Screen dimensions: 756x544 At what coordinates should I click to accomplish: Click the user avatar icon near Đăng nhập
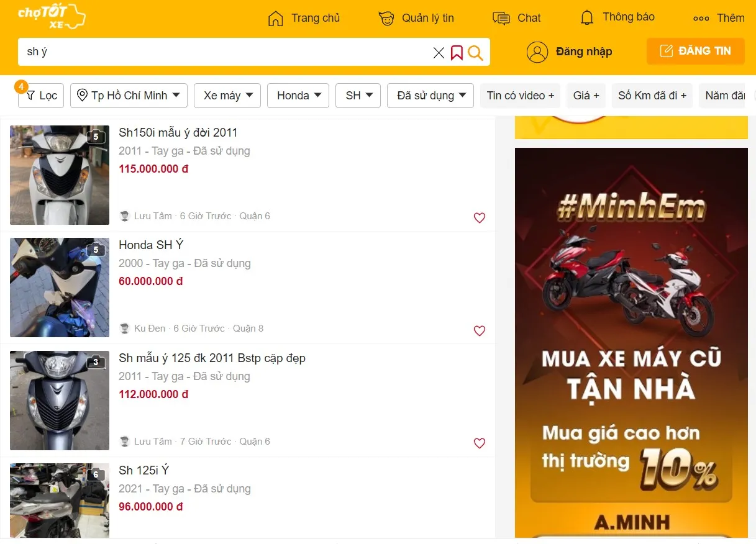point(537,52)
